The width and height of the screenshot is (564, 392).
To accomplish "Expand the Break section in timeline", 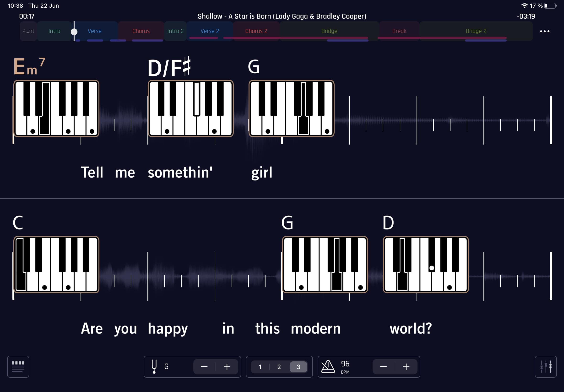I will pyautogui.click(x=399, y=31).
